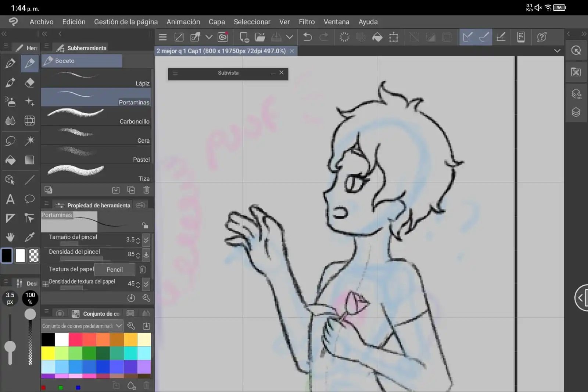Click the Scale/Rotate transform icon
Image resolution: width=588 pixels, height=392 pixels.
tap(394, 37)
